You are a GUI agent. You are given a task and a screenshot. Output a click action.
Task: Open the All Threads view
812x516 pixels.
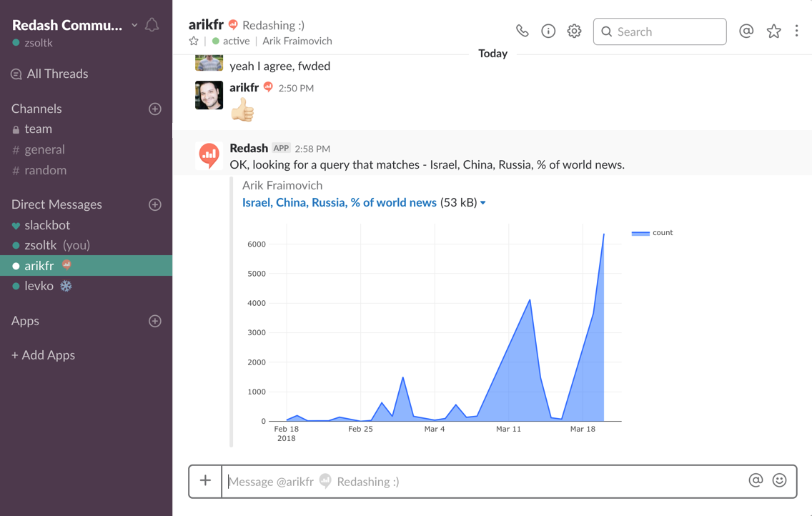pyautogui.click(x=56, y=74)
